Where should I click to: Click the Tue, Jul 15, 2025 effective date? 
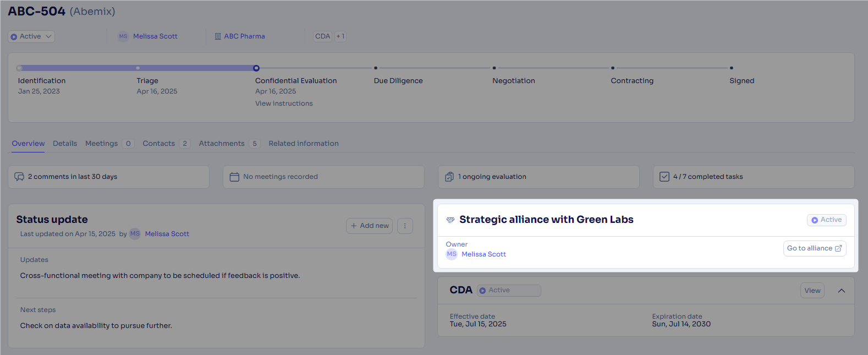478,324
